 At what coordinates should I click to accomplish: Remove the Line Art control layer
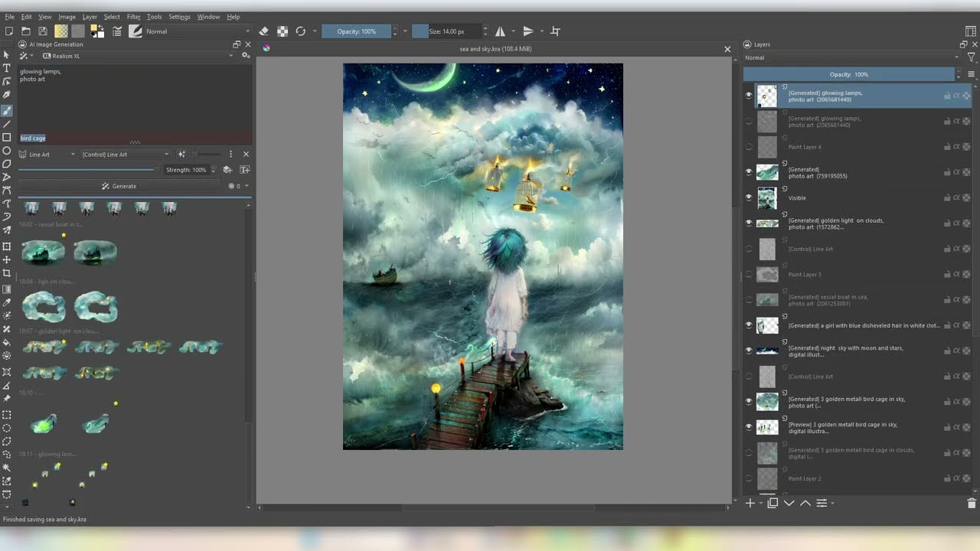[246, 155]
